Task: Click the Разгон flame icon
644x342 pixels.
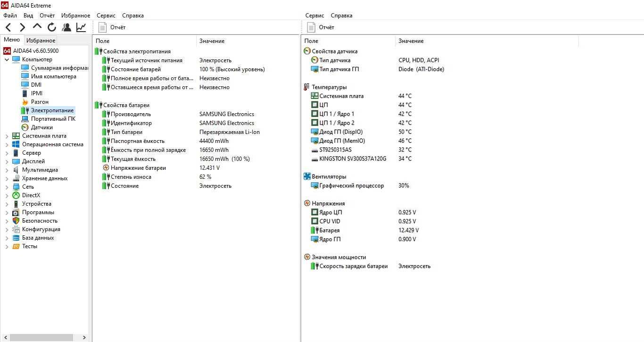Action: [x=25, y=102]
